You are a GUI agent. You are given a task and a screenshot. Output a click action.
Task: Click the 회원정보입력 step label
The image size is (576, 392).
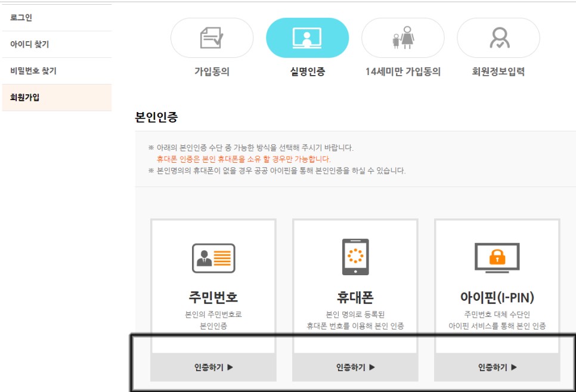(498, 71)
